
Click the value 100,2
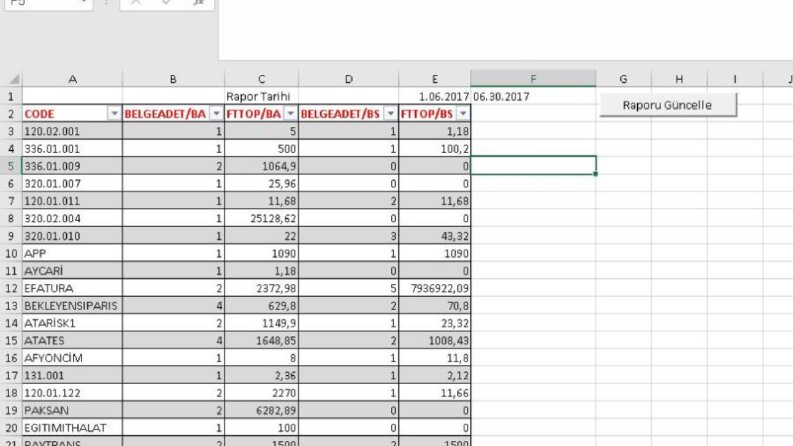[x=454, y=149]
